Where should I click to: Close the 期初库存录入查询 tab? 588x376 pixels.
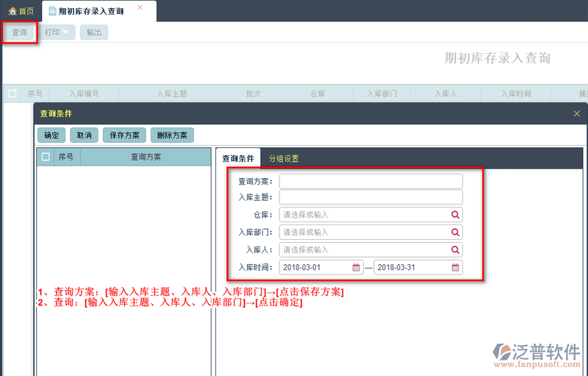click(140, 7)
